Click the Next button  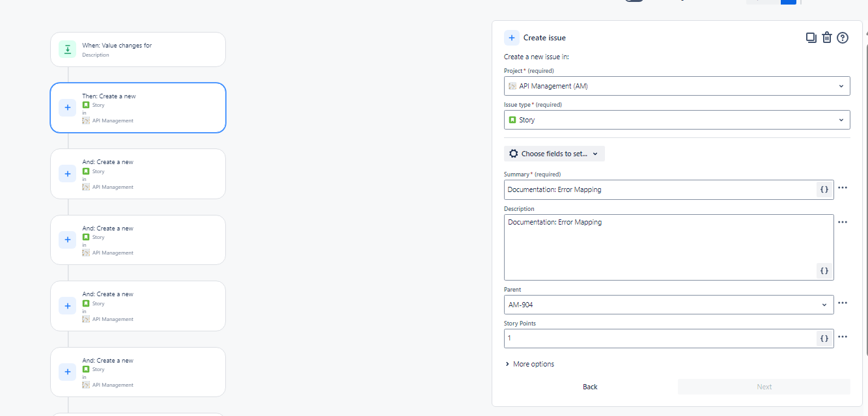coord(764,387)
